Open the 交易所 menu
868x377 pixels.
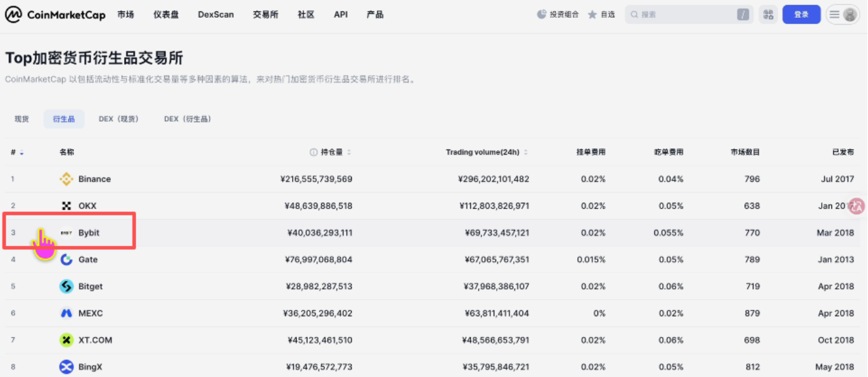(x=265, y=15)
